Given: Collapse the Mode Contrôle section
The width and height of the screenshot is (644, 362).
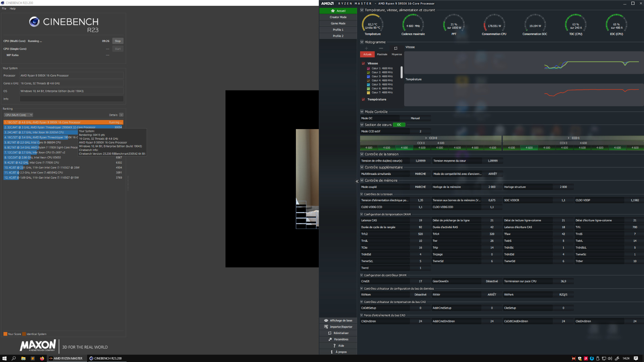Looking at the screenshot, I should click(362, 112).
